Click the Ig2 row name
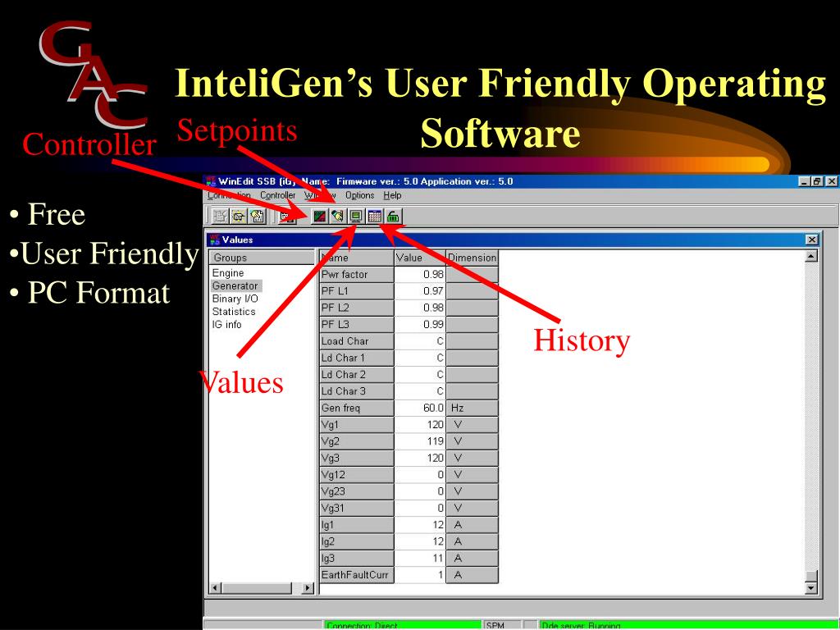 [357, 541]
